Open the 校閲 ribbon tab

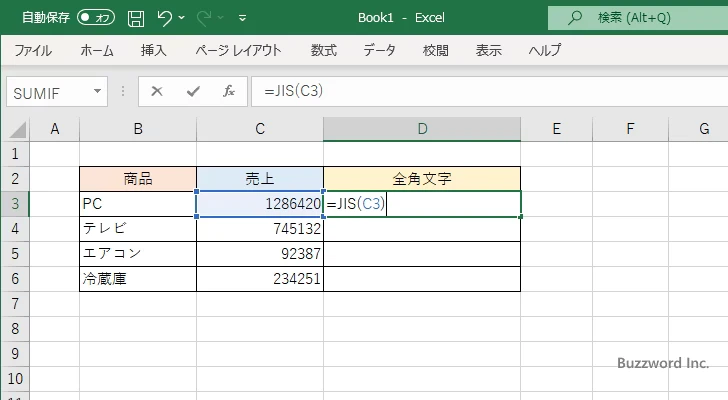click(x=436, y=50)
